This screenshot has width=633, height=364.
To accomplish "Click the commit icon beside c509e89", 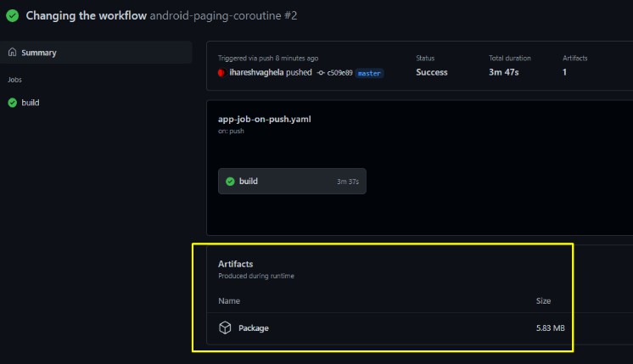I will point(321,73).
